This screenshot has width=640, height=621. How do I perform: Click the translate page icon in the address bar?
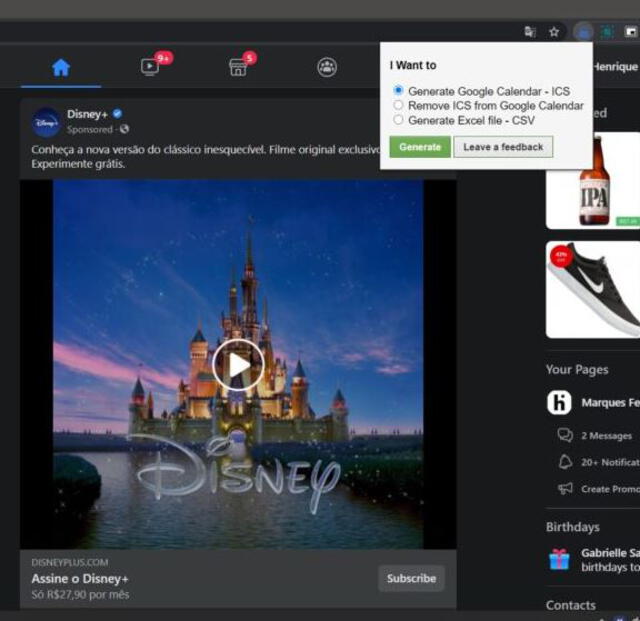tap(530, 32)
